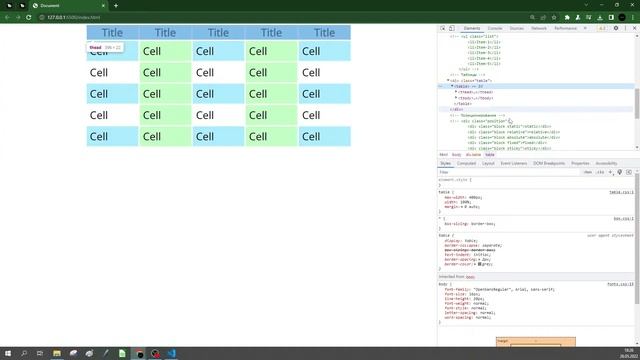Open Windows taskbar search
The image size is (640, 360).
point(24,353)
